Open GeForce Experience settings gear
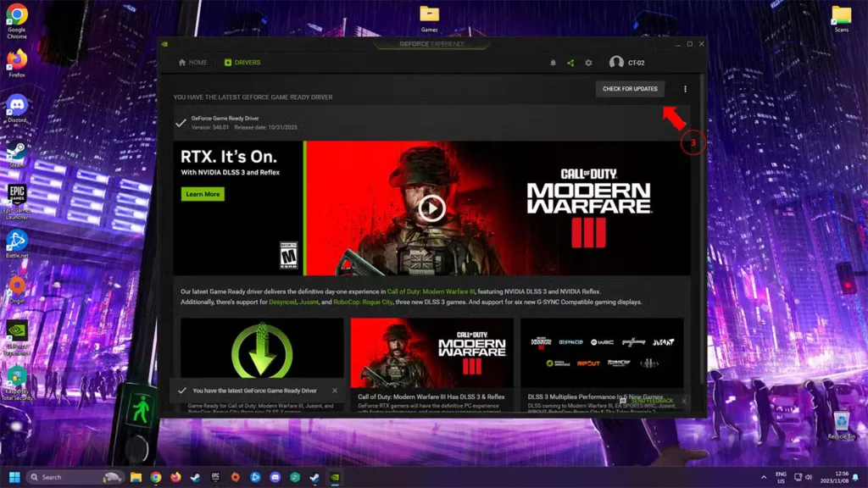Image resolution: width=868 pixels, height=488 pixels. tap(588, 63)
